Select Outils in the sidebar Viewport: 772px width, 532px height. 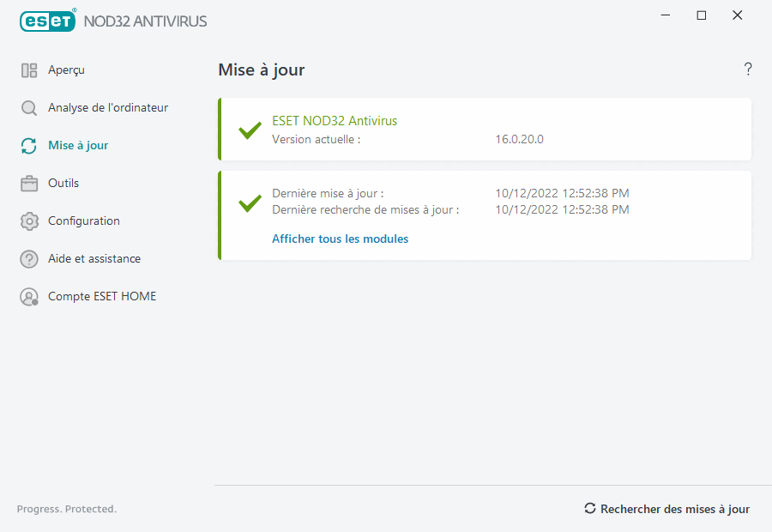(63, 184)
